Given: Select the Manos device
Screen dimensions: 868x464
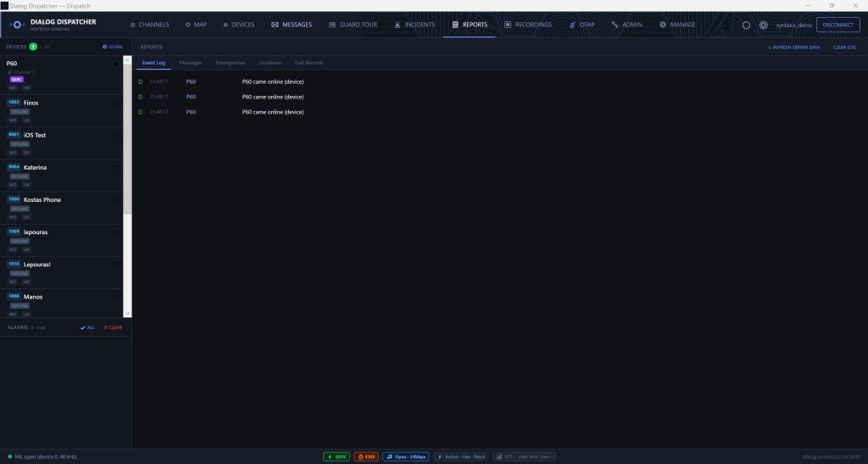Looking at the screenshot, I should click(x=61, y=304).
